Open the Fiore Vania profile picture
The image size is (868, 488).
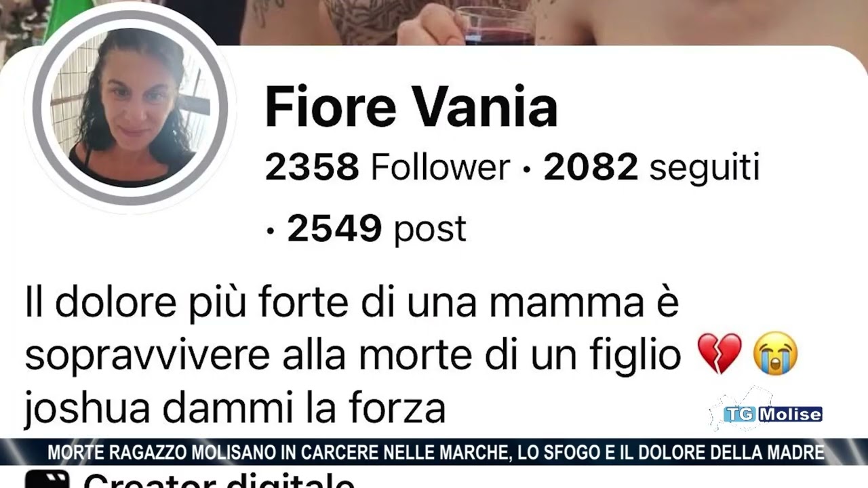point(130,108)
